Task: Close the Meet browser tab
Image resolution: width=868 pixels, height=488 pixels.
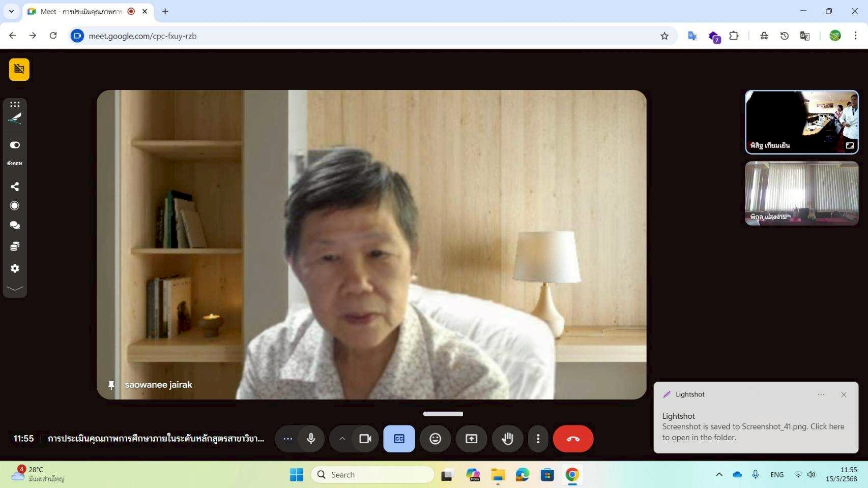Action: (144, 11)
